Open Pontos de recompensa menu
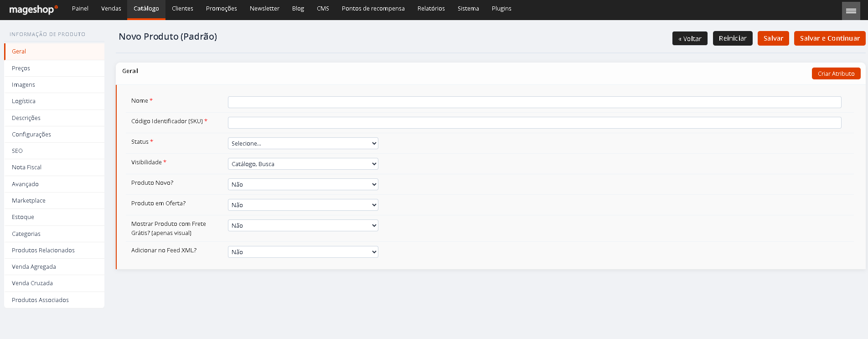This screenshot has width=868, height=339. point(373,9)
